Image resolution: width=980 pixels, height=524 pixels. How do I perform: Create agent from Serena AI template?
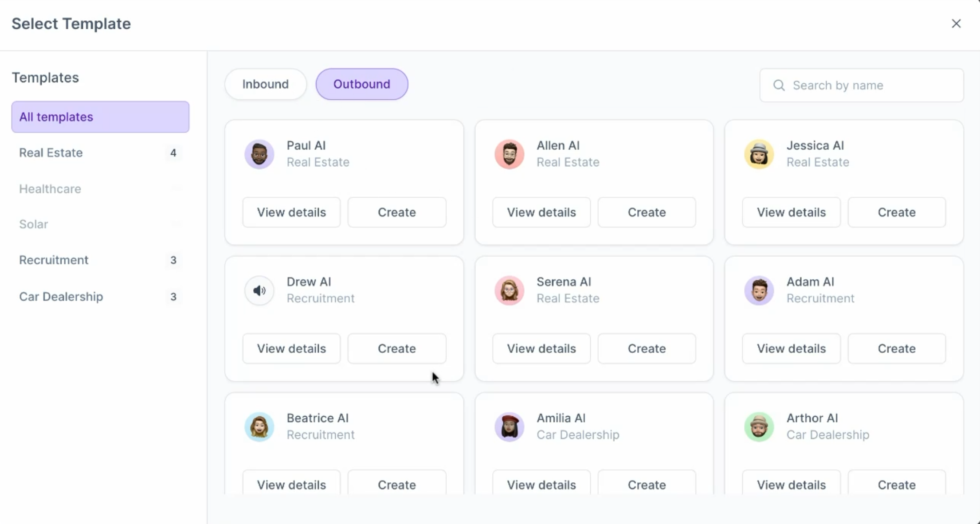(647, 348)
